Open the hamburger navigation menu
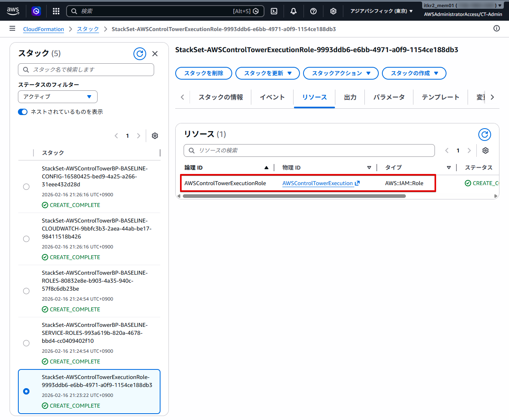The width and height of the screenshot is (509, 420). 12,29
